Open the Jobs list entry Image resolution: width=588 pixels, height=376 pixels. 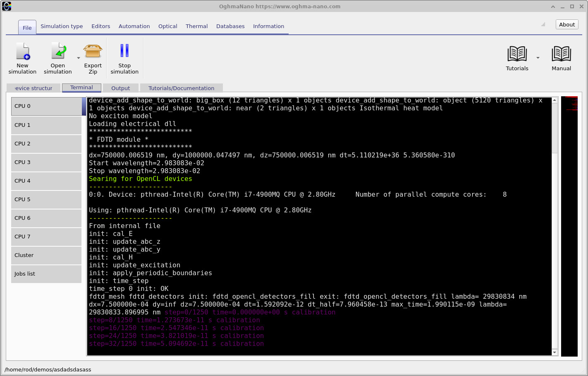46,274
